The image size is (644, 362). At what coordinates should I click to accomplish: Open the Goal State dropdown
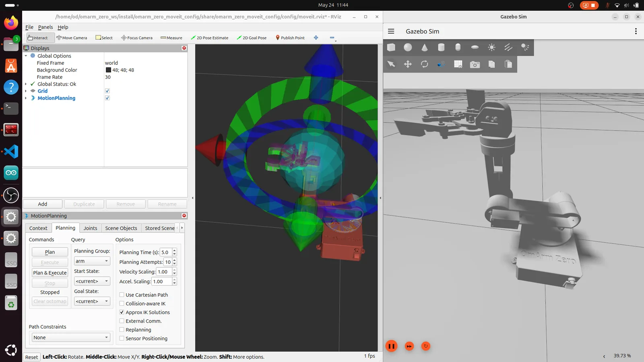point(92,301)
